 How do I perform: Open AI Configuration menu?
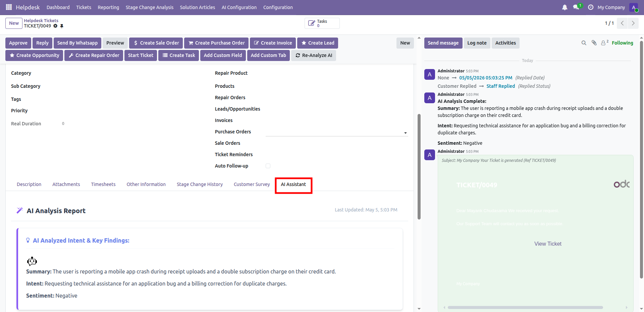(x=239, y=7)
